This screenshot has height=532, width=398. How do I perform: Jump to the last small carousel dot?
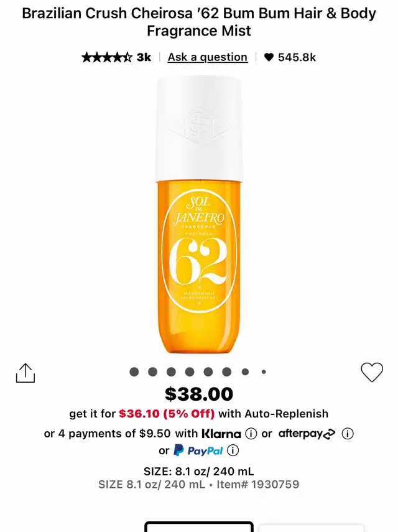click(x=264, y=372)
